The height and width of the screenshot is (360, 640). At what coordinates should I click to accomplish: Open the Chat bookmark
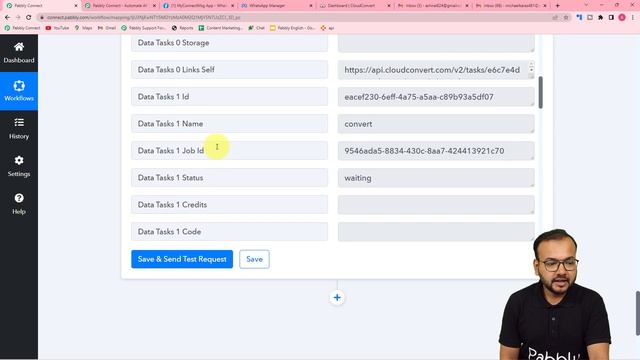click(256, 28)
